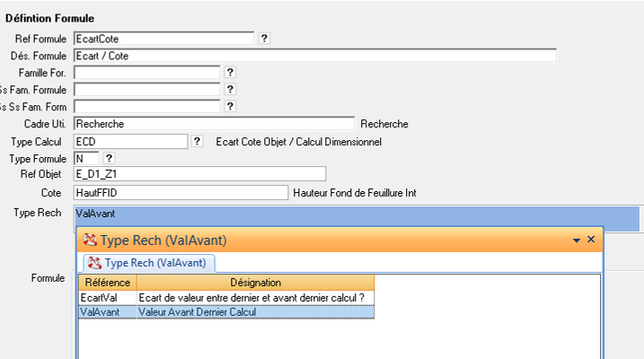Sort by the Référence column header
The width and height of the screenshot is (644, 359).
coord(107,283)
